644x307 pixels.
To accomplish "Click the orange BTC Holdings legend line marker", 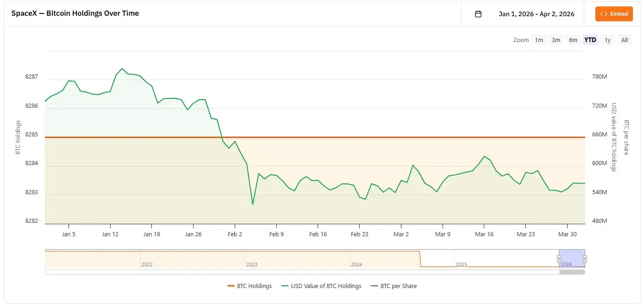I will pyautogui.click(x=231, y=286).
